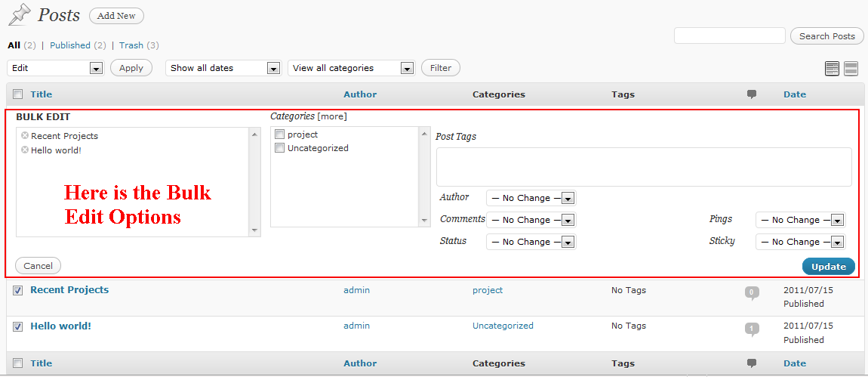Image resolution: width=868 pixels, height=377 pixels.
Task: Open the Author No Change dropdown
Action: (531, 198)
